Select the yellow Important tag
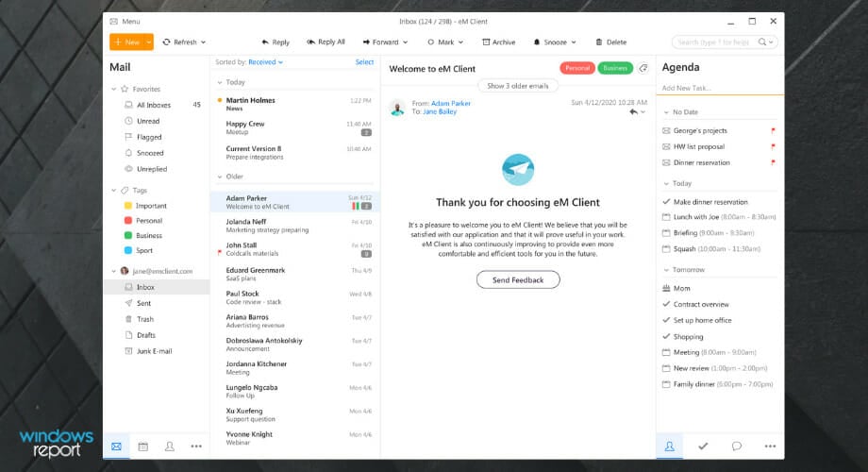 click(x=145, y=206)
